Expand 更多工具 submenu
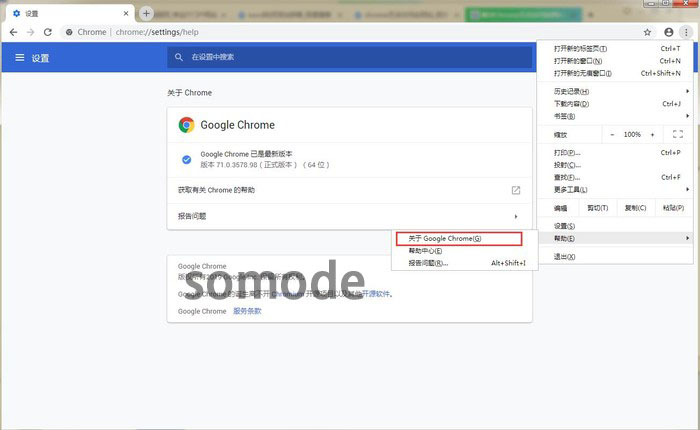The height and width of the screenshot is (430, 700). click(x=615, y=190)
